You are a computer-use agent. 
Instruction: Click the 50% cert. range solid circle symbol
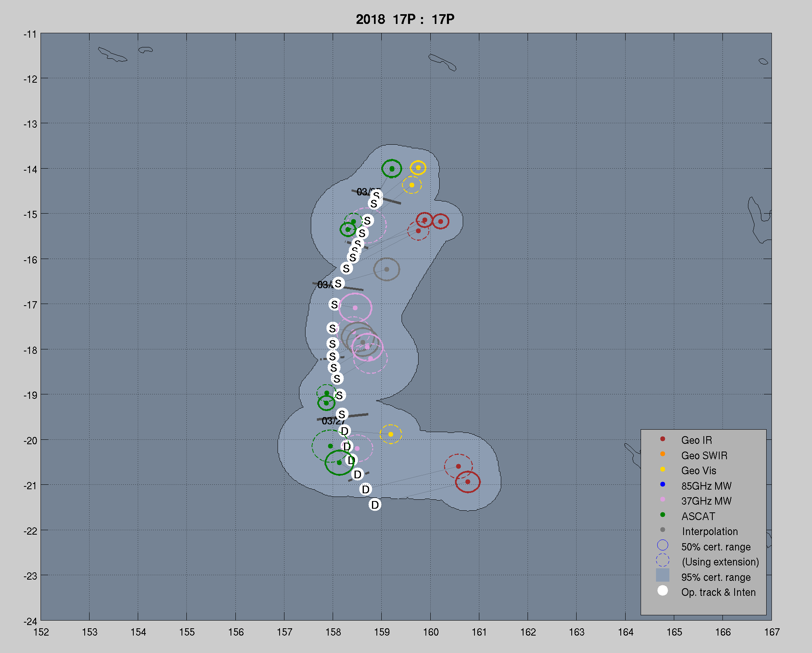point(662,545)
